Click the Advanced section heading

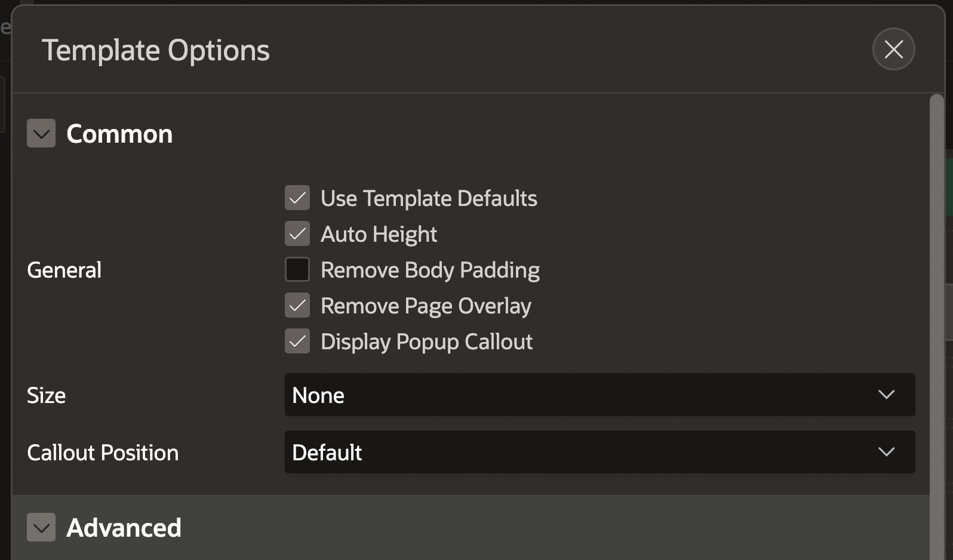124,528
